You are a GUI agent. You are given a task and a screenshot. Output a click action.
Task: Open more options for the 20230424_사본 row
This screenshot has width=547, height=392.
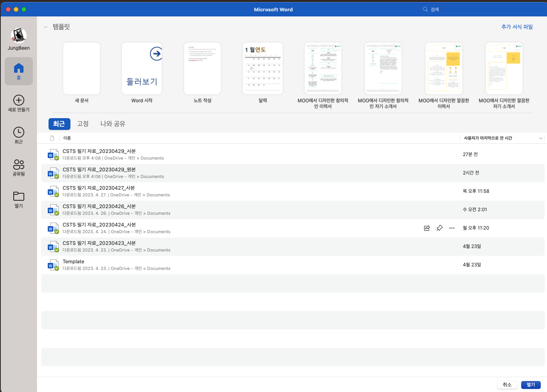pyautogui.click(x=452, y=228)
